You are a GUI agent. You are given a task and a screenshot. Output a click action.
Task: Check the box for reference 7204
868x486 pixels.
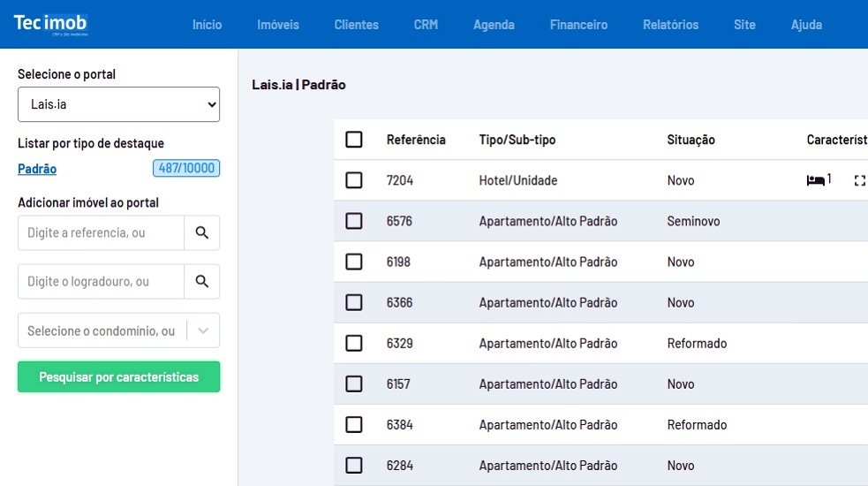[x=354, y=180]
